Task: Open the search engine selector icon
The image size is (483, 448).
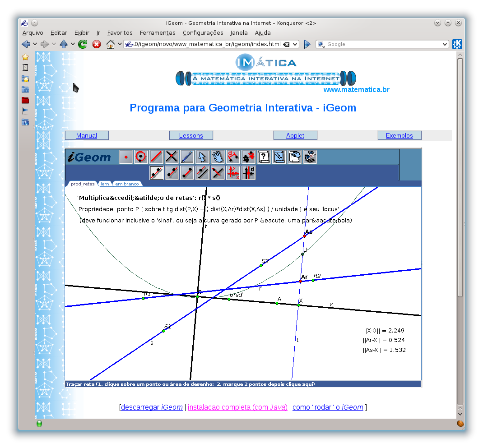Action: (321, 44)
